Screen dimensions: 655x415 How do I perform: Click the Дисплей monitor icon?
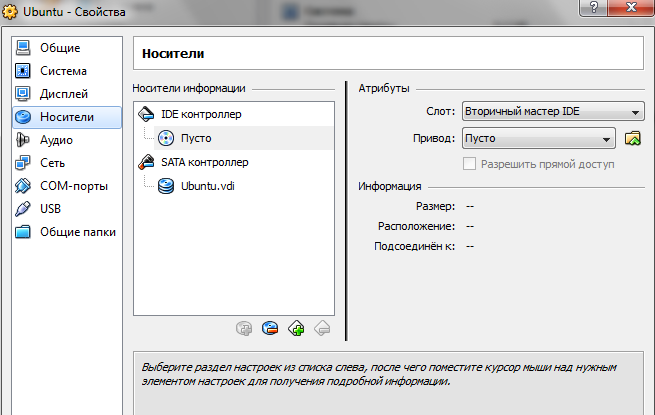coord(23,94)
